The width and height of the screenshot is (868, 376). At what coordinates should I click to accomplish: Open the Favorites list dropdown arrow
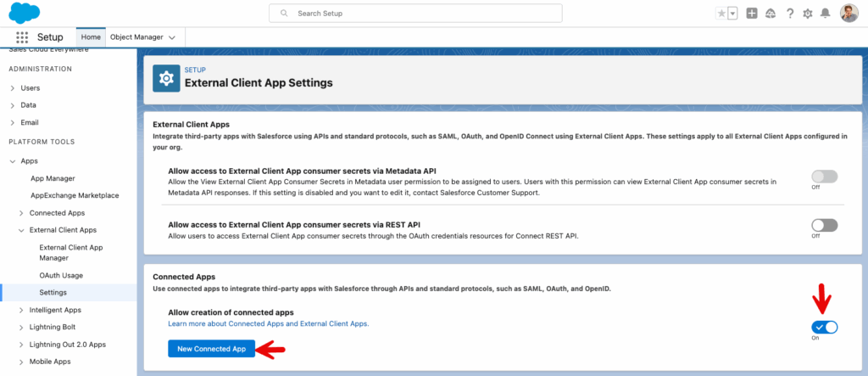(732, 14)
